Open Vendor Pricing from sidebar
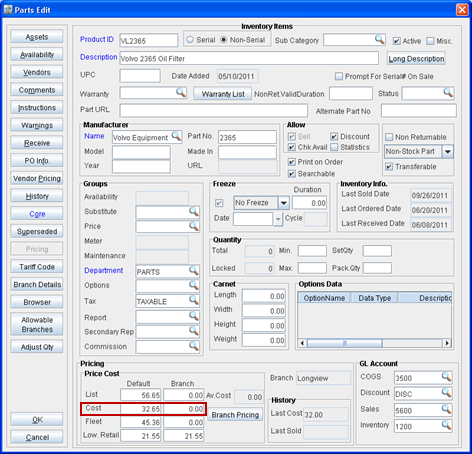 coord(37,178)
